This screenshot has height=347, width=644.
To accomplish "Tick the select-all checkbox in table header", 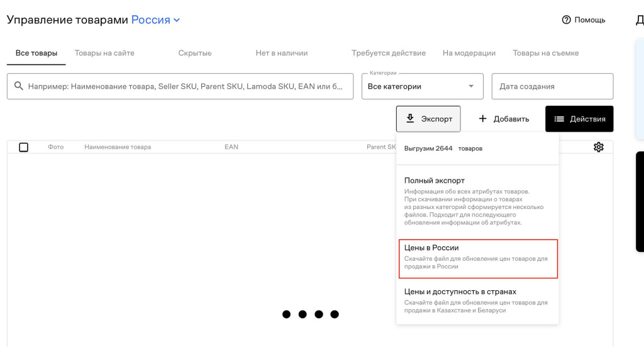I will pos(23,147).
